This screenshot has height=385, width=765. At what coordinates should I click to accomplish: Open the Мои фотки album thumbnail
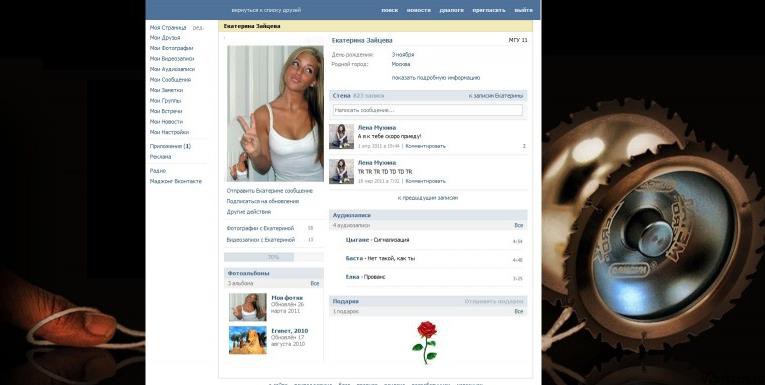248,307
